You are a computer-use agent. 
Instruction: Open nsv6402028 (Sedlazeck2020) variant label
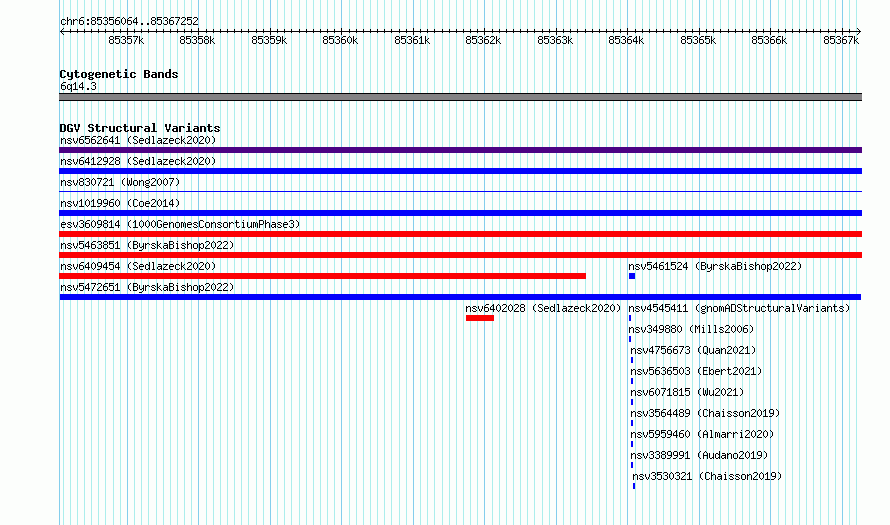[x=543, y=308]
